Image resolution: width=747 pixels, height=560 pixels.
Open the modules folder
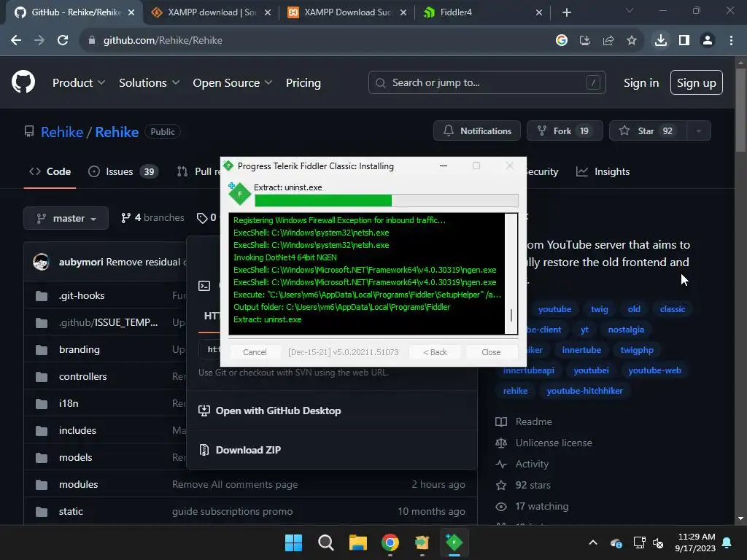pyautogui.click(x=79, y=484)
